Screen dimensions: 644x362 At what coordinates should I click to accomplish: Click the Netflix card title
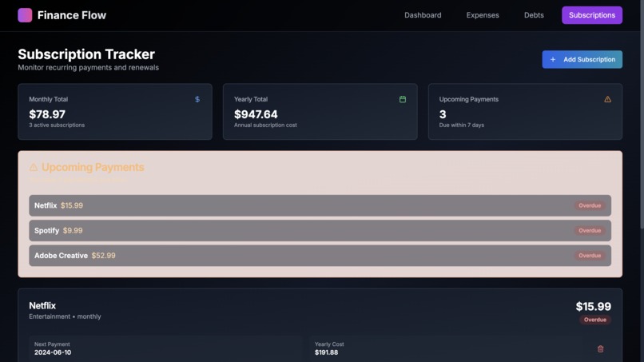42,306
